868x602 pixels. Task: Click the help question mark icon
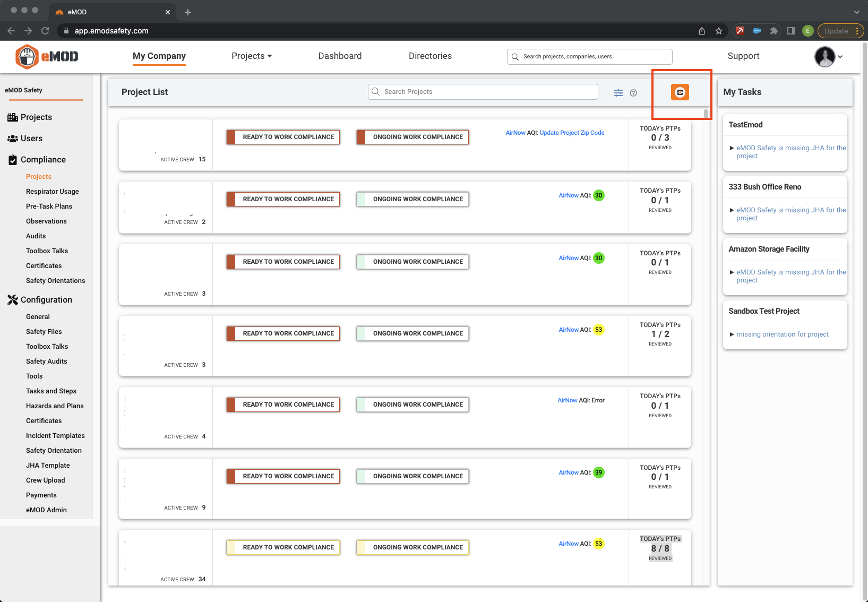tap(633, 93)
